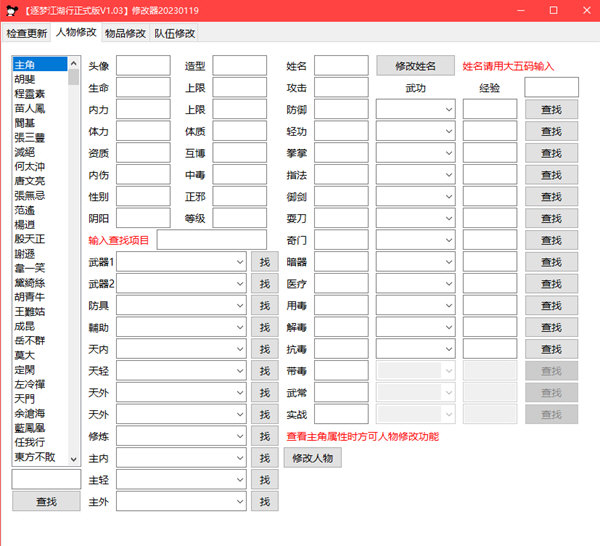Open the 武器1 dropdown
The width and height of the screenshot is (600, 546).
181,262
